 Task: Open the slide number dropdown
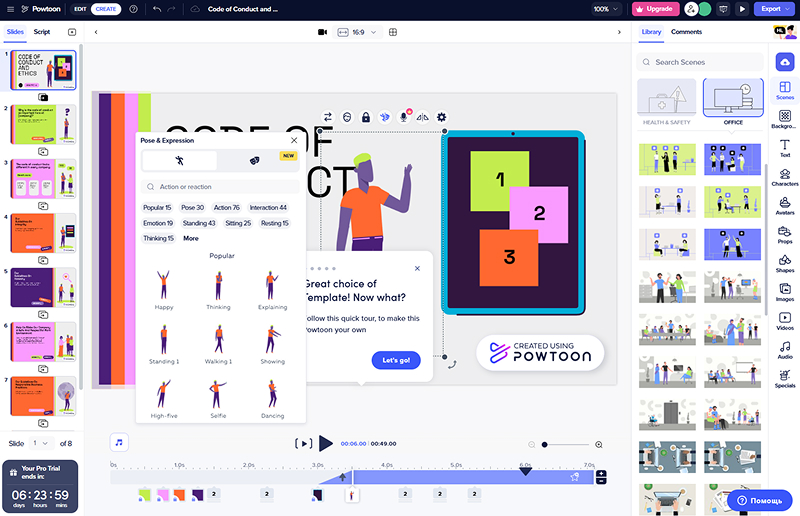(x=41, y=442)
